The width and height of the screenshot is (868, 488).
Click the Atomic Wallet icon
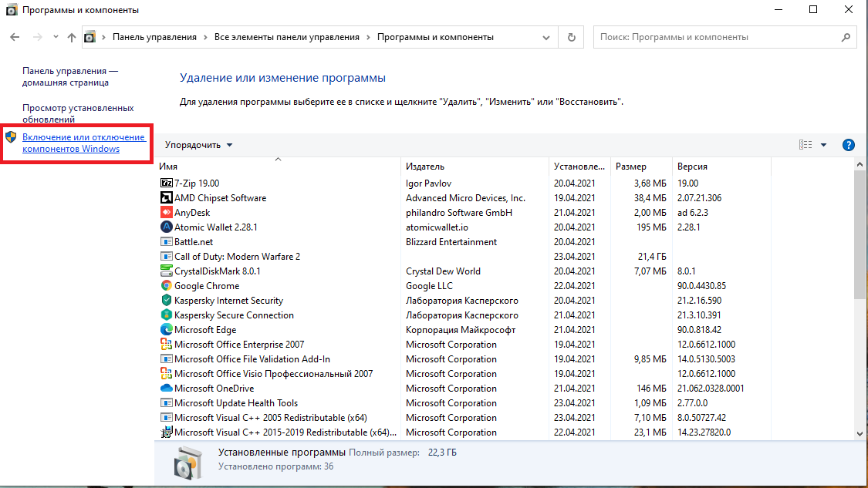166,227
